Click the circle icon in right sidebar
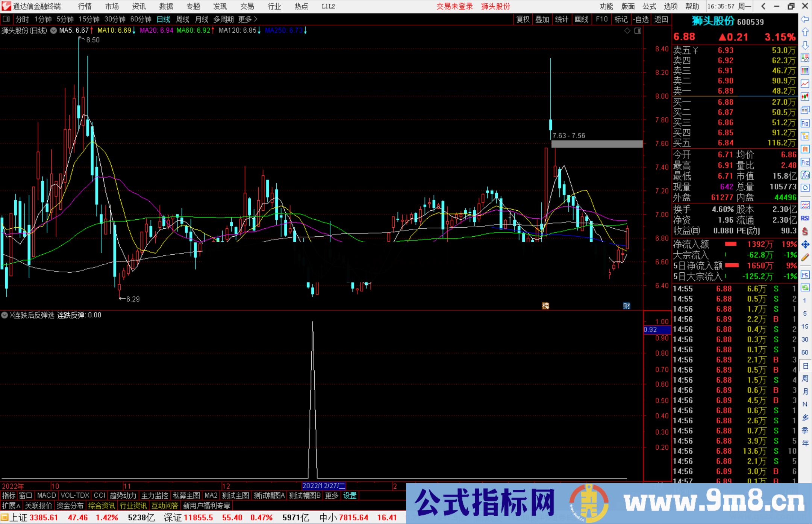Viewport: 812px width, 524px height. click(805, 188)
